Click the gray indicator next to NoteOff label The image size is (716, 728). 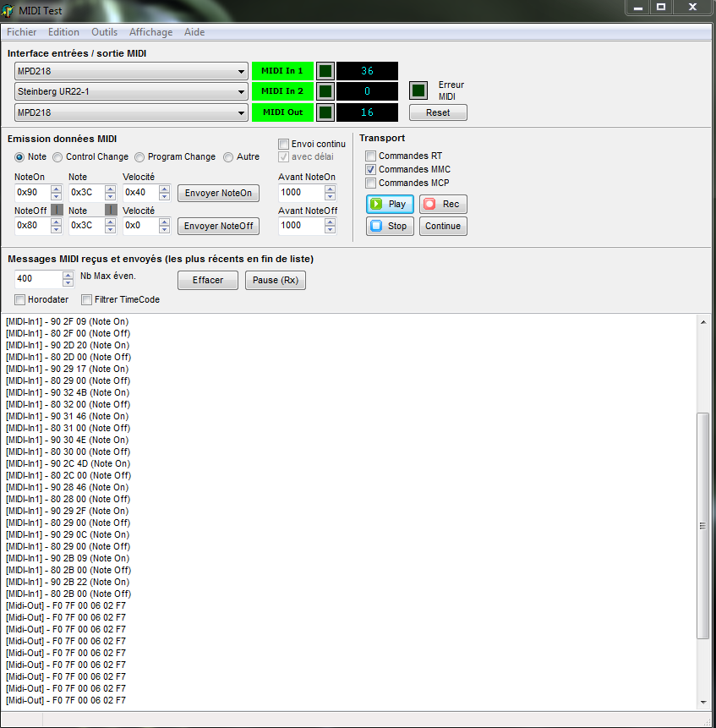coord(57,210)
